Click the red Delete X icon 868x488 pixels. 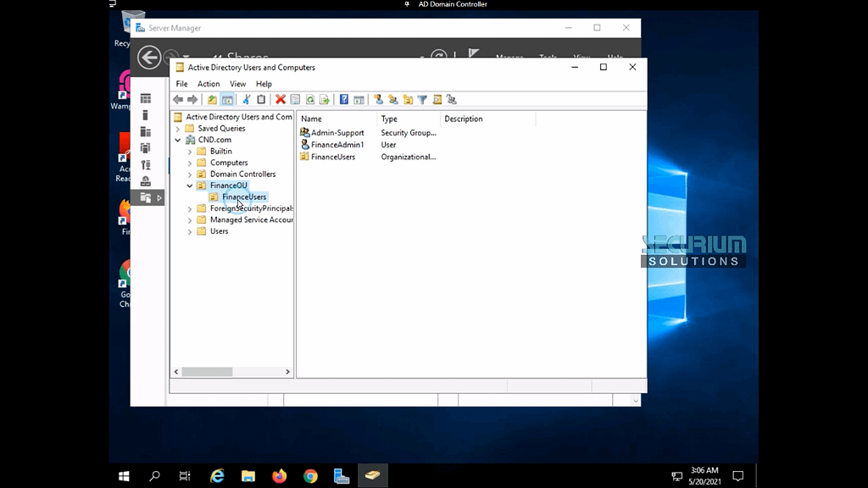click(281, 100)
